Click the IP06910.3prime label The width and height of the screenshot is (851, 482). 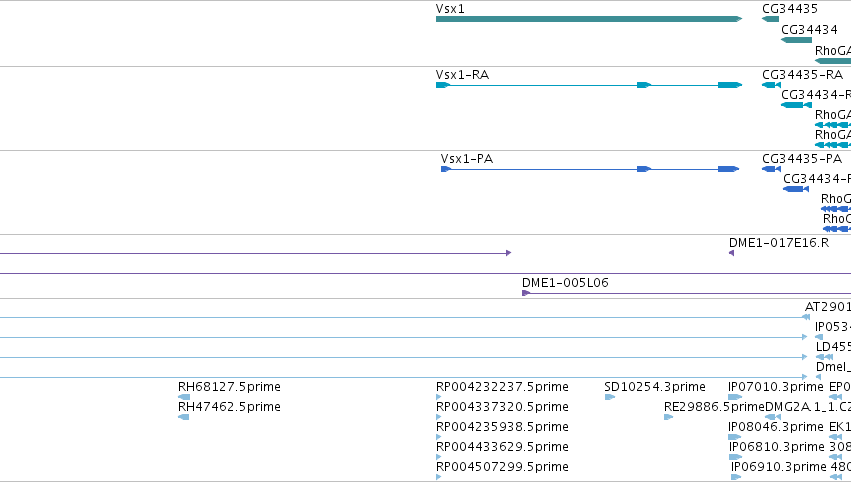[779, 467]
